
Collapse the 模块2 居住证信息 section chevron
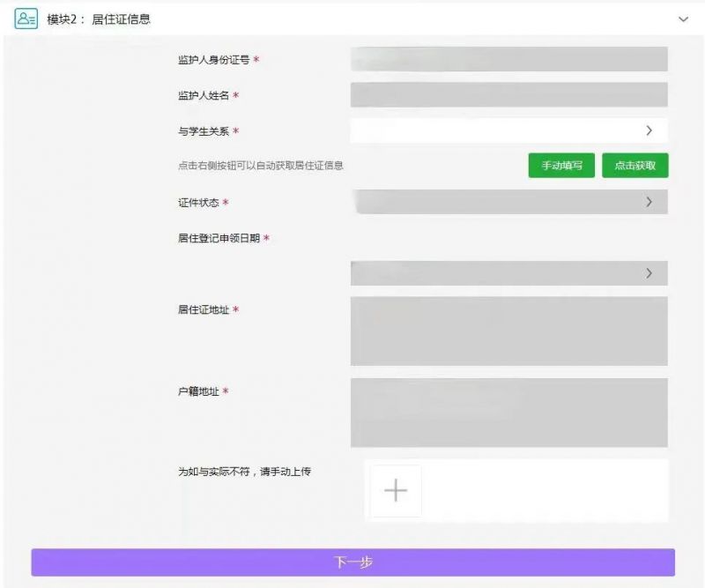(x=683, y=19)
